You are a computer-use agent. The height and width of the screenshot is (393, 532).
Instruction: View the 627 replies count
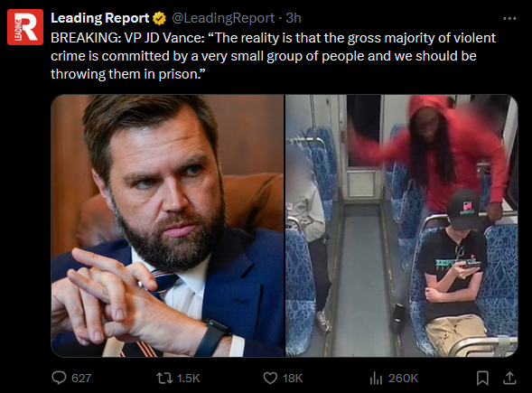pyautogui.click(x=81, y=378)
